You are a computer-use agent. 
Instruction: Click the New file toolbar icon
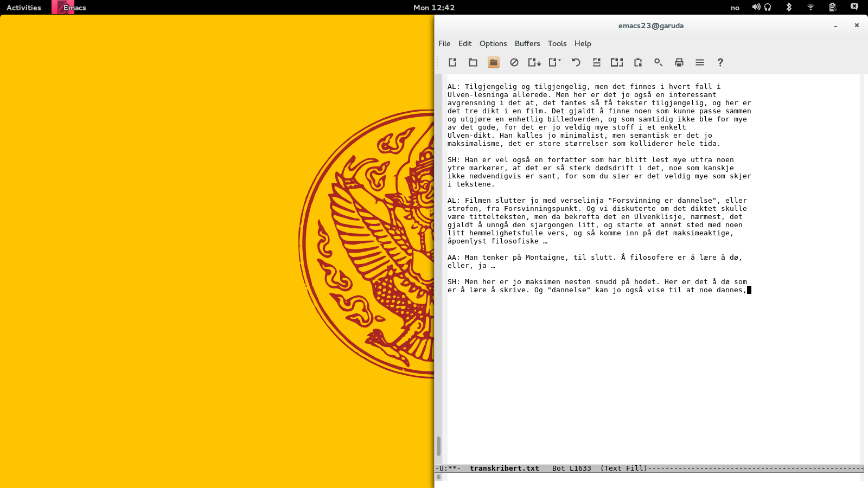click(452, 62)
